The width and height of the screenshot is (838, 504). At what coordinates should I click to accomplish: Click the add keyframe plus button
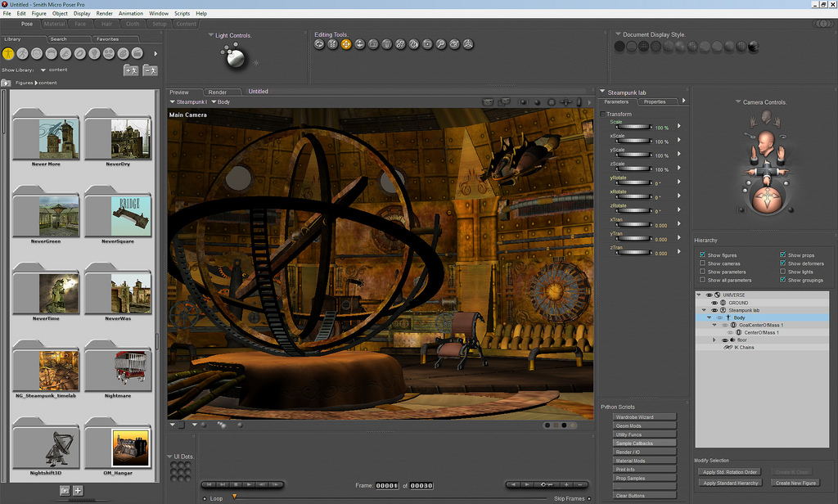[x=565, y=485]
